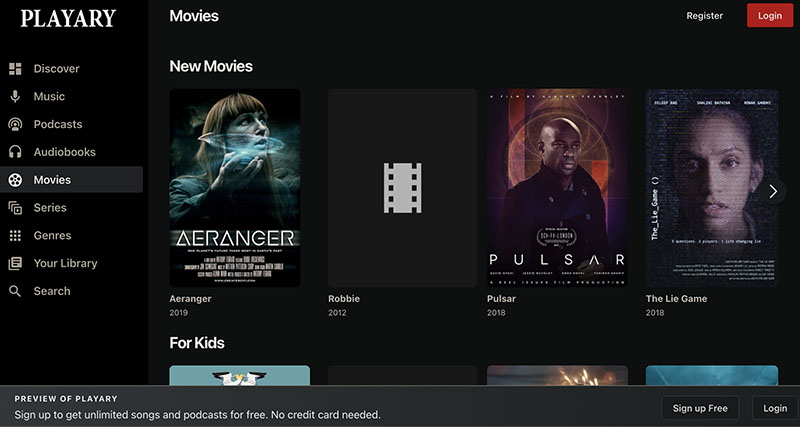Click Login button in bottom banner
Screen dimensions: 800x427
pos(775,408)
